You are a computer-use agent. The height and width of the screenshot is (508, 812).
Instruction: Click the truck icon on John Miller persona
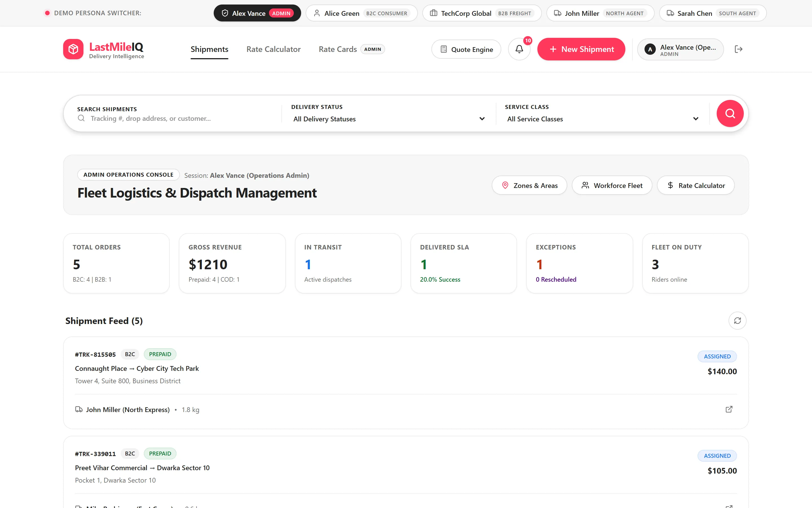point(557,13)
